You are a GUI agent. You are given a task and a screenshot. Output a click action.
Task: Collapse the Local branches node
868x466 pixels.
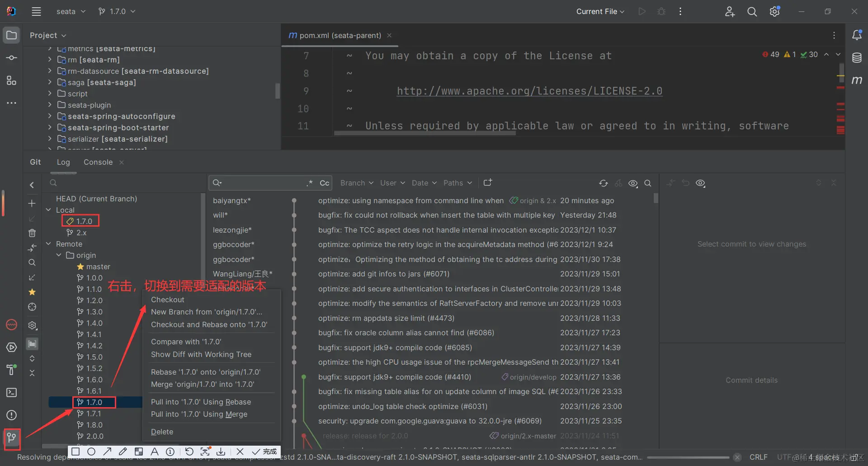pos(49,210)
